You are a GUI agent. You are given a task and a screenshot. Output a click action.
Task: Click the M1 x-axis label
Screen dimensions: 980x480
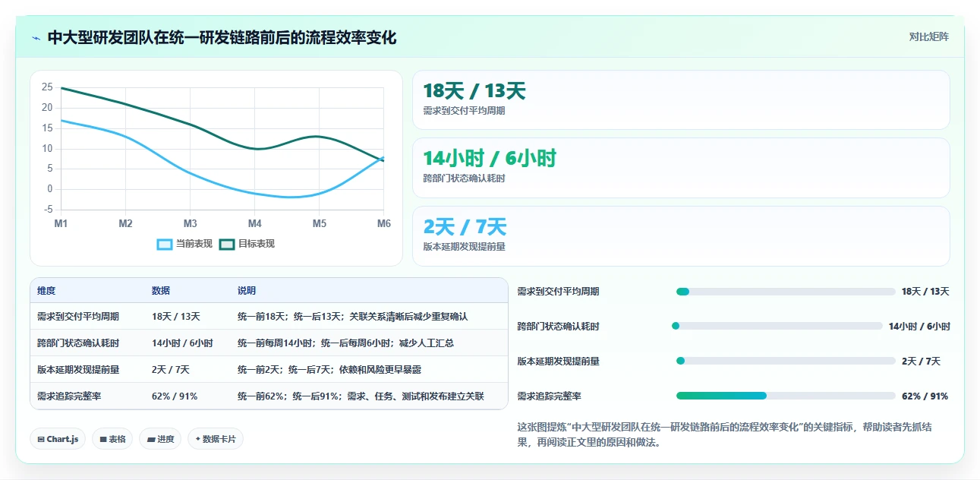[61, 223]
